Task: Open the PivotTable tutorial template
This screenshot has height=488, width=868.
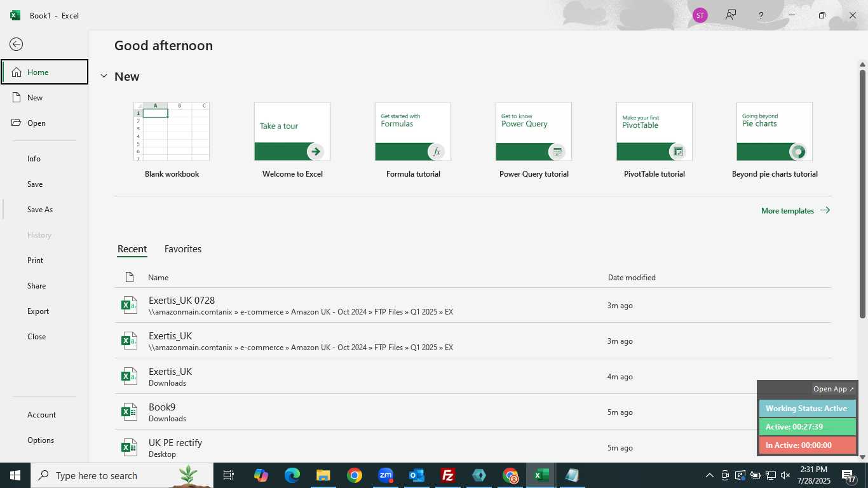Action: [x=654, y=140]
